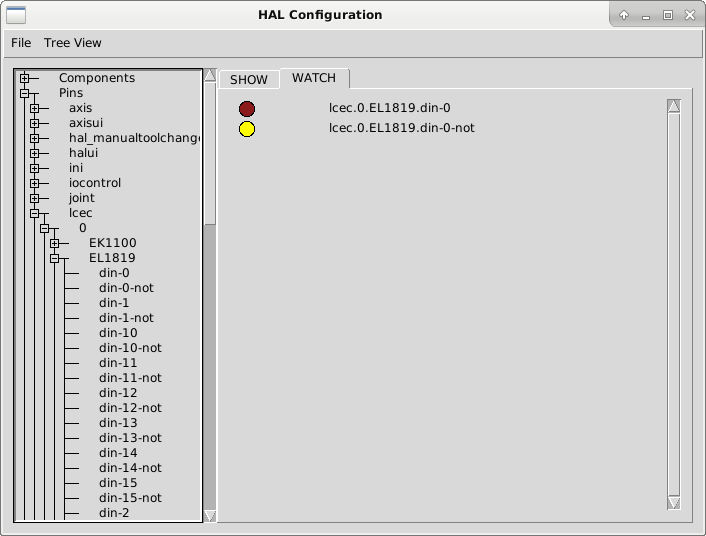Expand the axis pin group
This screenshot has height=536, width=706.
tap(34, 109)
